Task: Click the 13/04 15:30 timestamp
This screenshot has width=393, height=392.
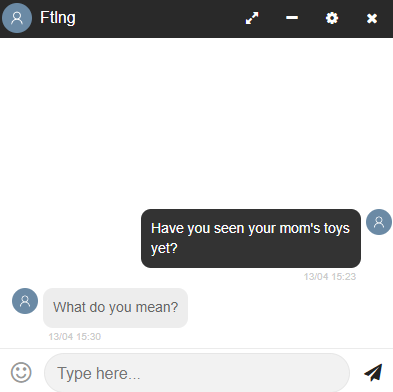Action: click(75, 337)
